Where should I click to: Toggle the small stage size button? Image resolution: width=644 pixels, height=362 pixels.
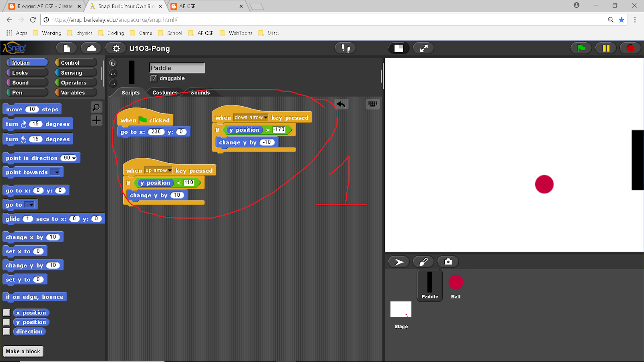coord(399,48)
